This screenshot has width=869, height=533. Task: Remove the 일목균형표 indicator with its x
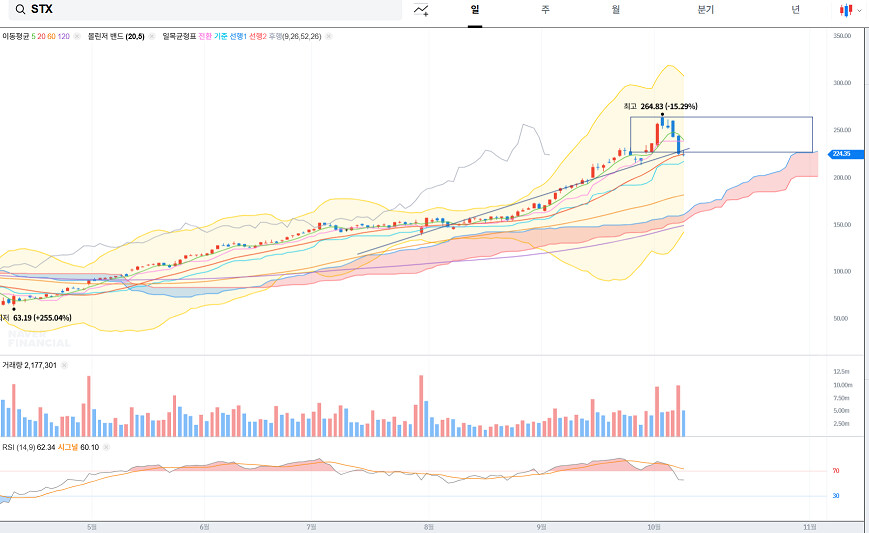tap(329, 37)
